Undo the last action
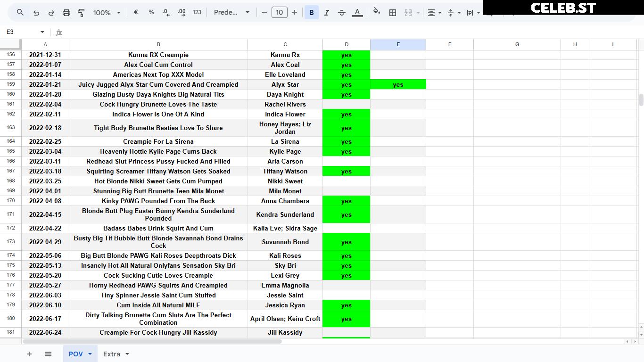 coord(36,13)
